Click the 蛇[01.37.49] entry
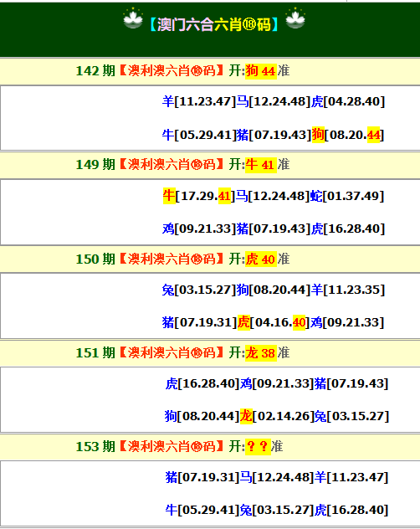 pyautogui.click(x=347, y=196)
